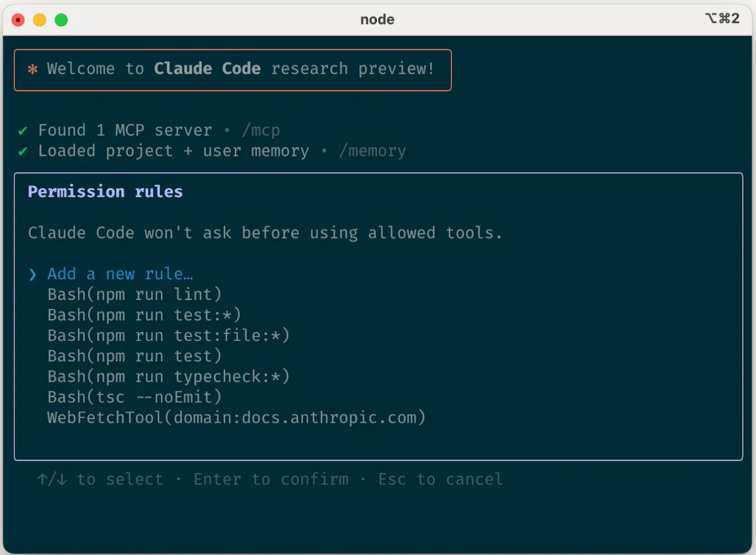Click the node window title
Viewport: 756px width, 555px height.
click(377, 20)
